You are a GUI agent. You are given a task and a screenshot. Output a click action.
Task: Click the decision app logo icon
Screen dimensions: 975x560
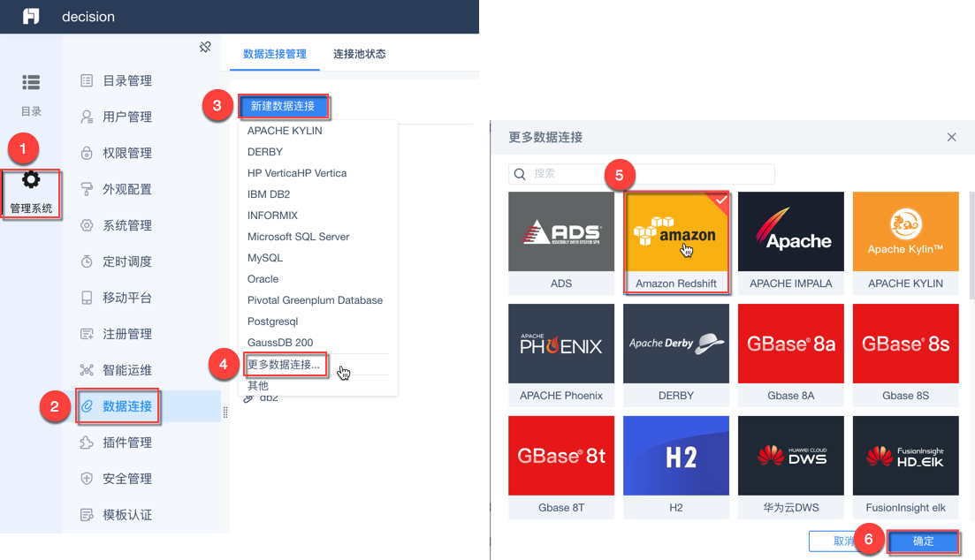31,16
